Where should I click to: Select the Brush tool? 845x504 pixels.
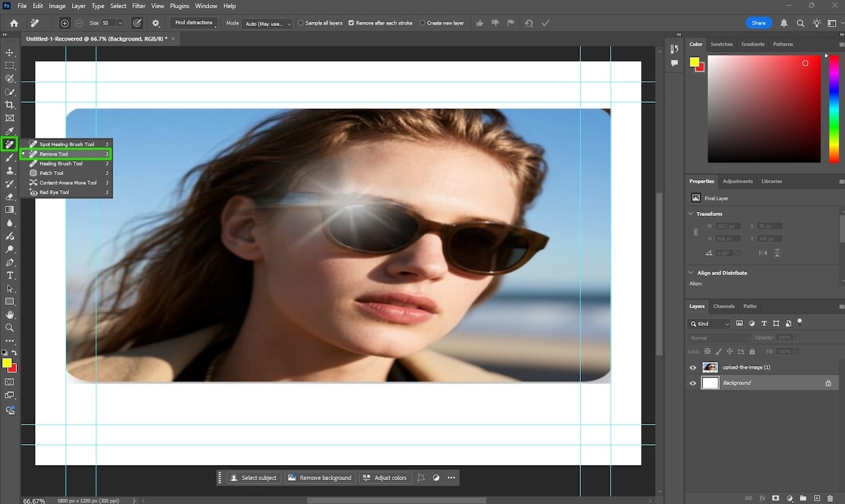(10, 158)
